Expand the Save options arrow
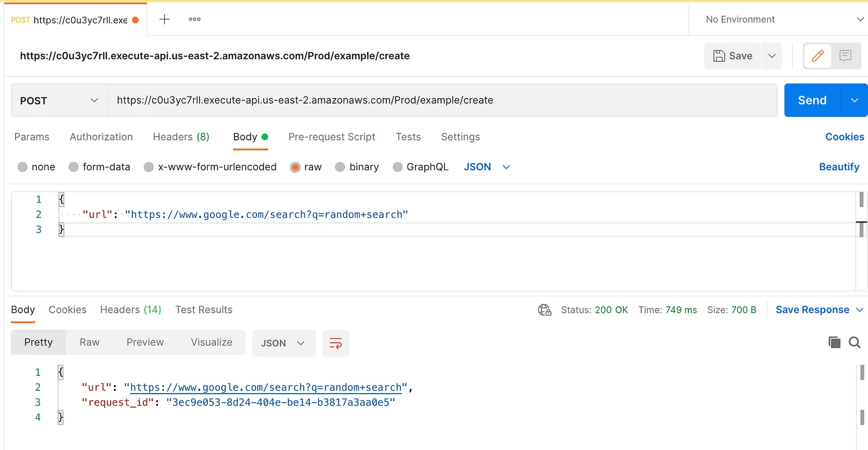Viewport: 868px width, 450px height. click(771, 56)
